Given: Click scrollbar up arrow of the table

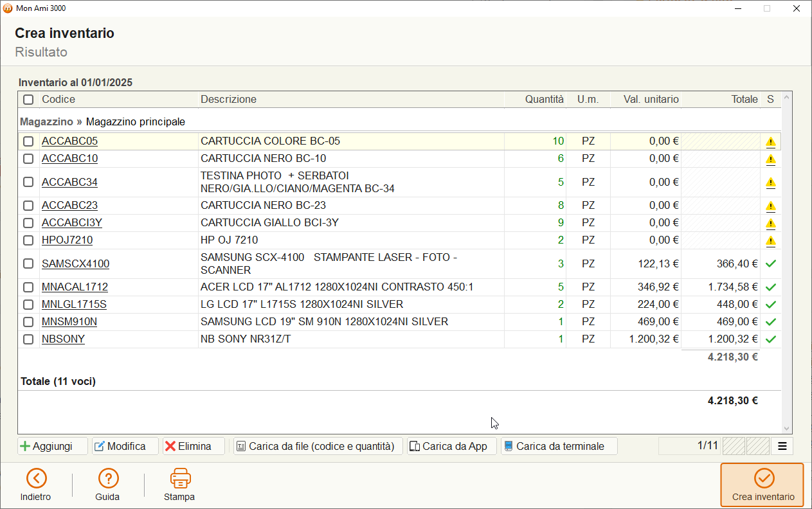Looking at the screenshot, I should point(786,98).
